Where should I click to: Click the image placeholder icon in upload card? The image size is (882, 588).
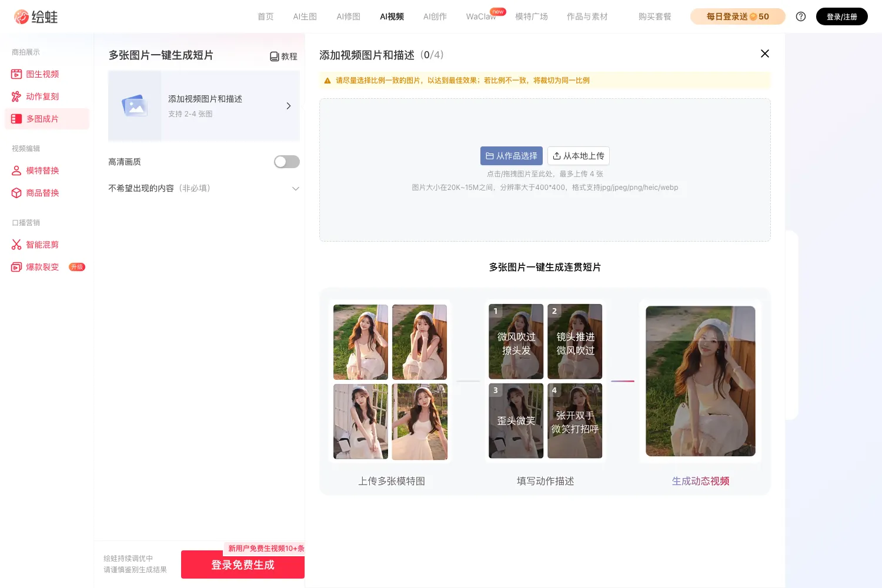pos(135,106)
